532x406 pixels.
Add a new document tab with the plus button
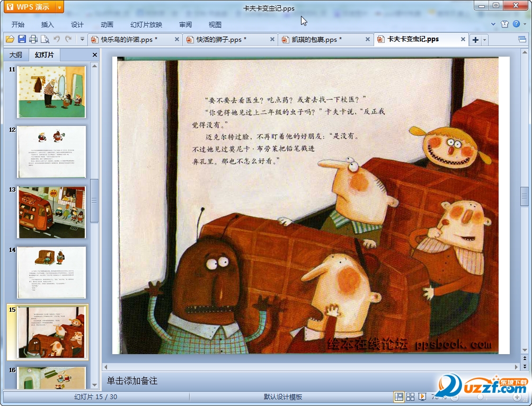tap(475, 40)
